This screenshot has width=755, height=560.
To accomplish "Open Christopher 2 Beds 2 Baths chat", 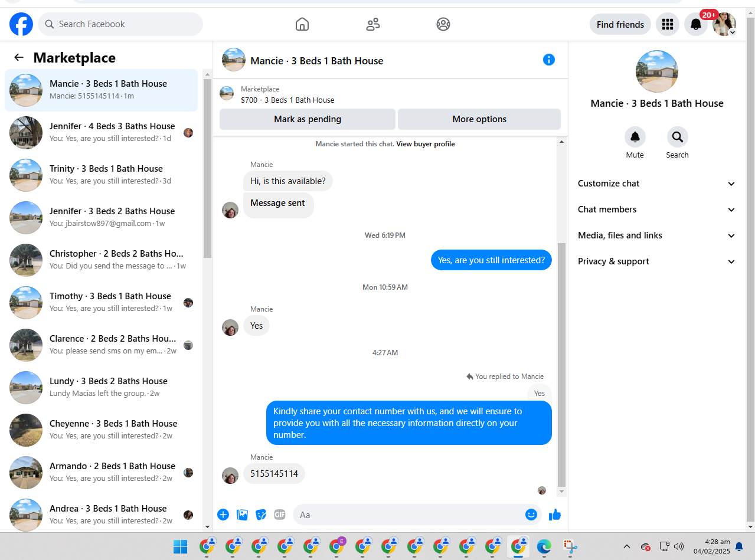I will point(102,260).
